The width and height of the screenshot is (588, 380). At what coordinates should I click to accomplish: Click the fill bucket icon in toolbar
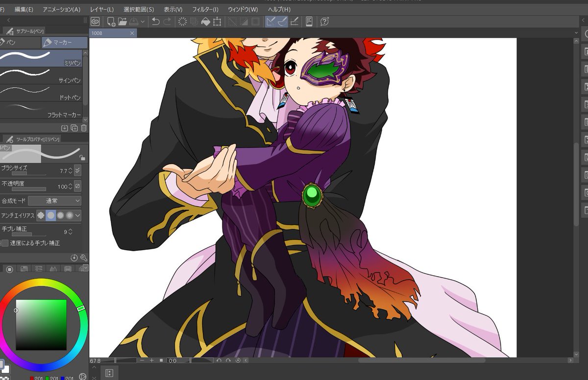point(206,22)
